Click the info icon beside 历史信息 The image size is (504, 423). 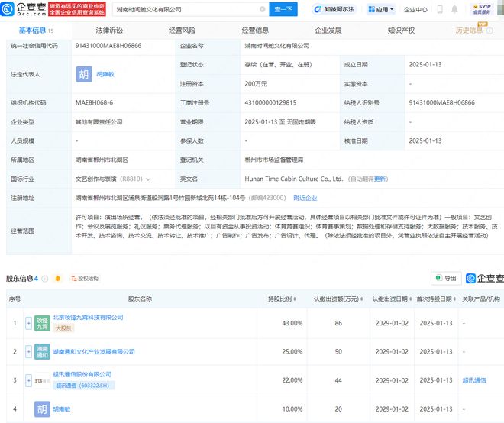click(489, 31)
